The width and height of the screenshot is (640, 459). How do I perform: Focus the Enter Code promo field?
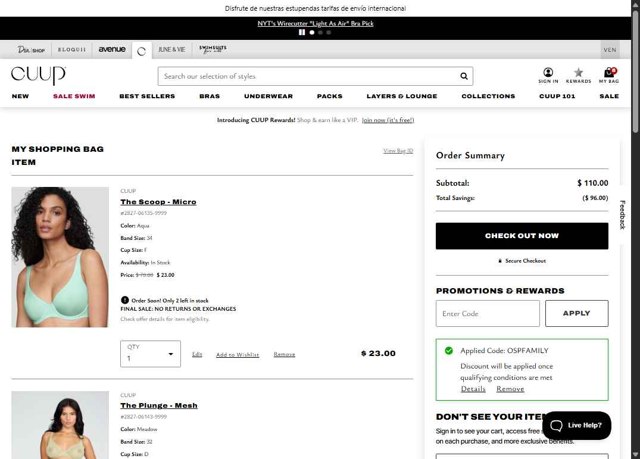point(487,313)
